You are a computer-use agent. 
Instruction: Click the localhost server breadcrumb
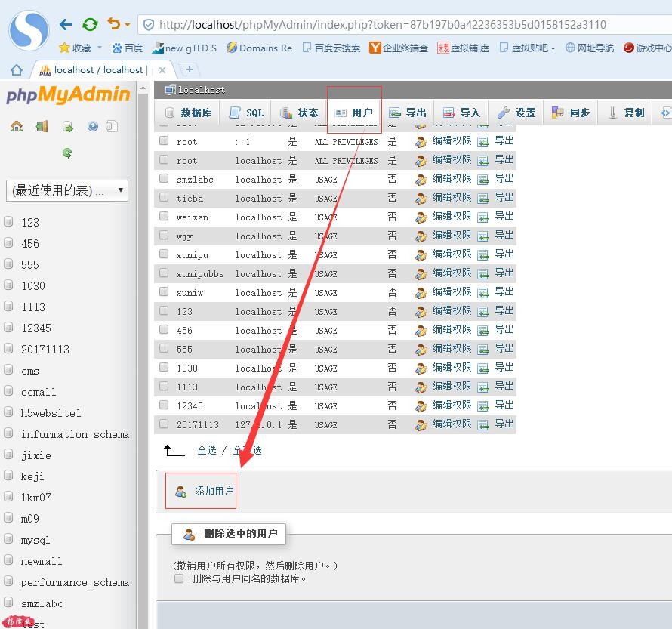click(202, 90)
